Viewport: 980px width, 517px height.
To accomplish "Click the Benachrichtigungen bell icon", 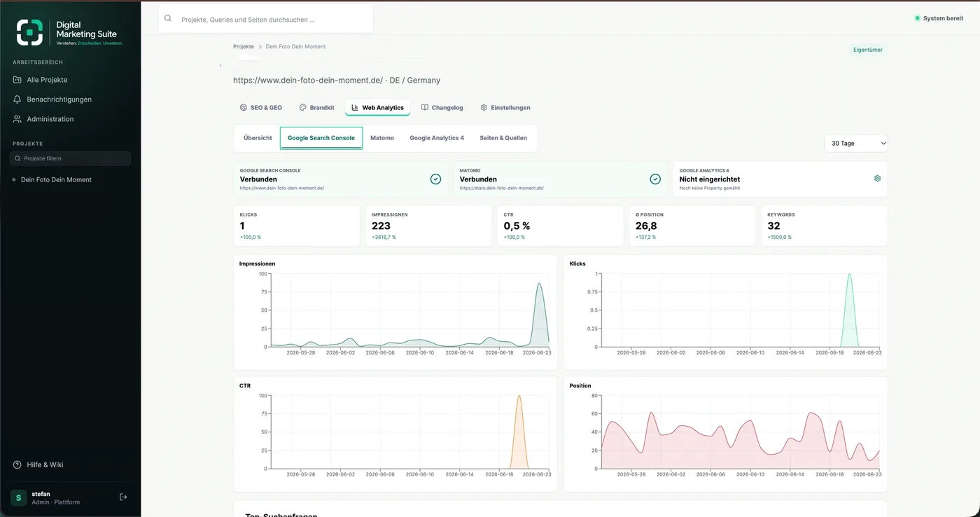I will pos(17,99).
